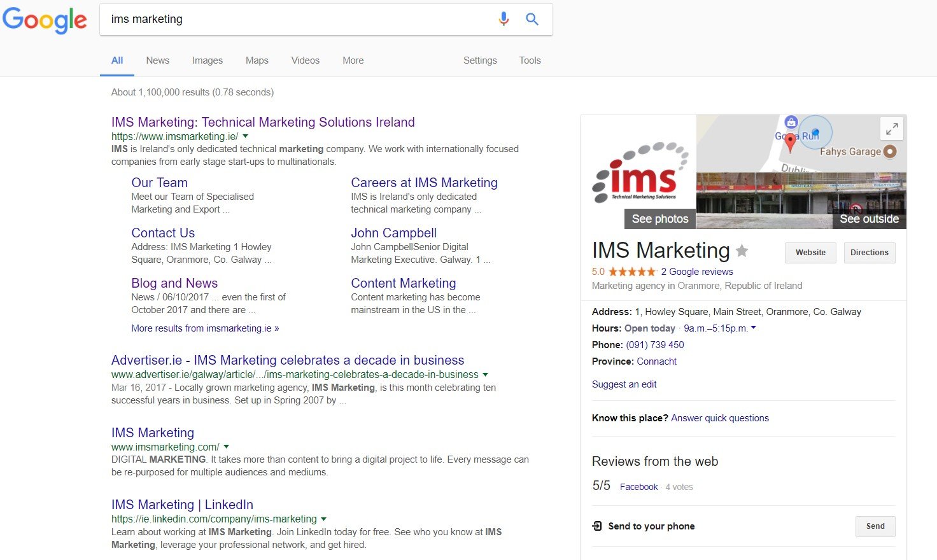The height and width of the screenshot is (560, 937).
Task: Switch to the Maps tab
Action: pos(257,60)
